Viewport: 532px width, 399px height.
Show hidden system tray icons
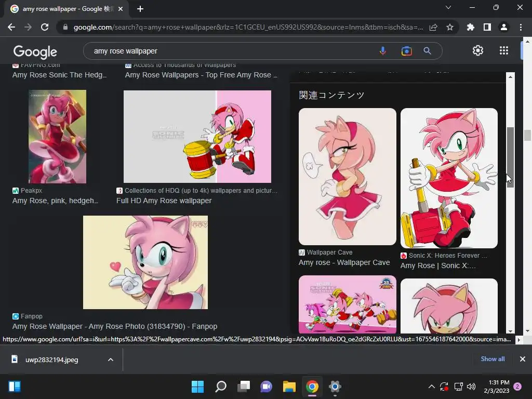coord(431,387)
